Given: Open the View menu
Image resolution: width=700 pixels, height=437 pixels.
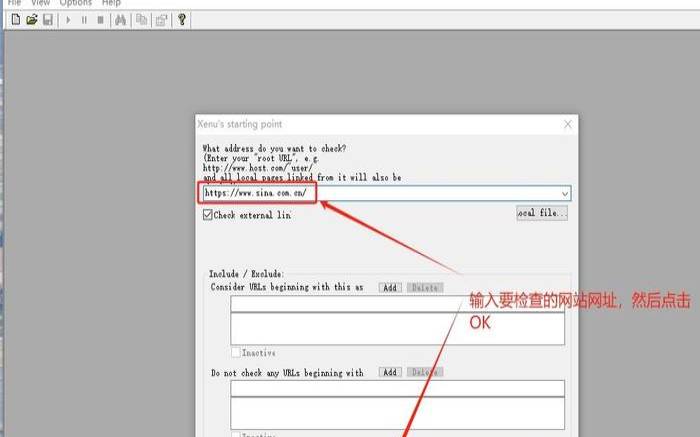Looking at the screenshot, I should pyautogui.click(x=40, y=3).
